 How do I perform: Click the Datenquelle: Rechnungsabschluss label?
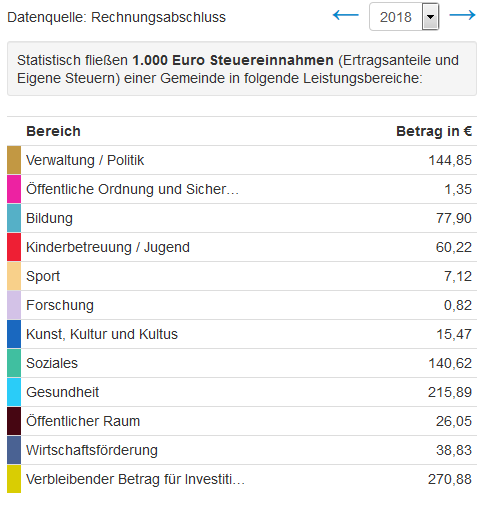116,17
